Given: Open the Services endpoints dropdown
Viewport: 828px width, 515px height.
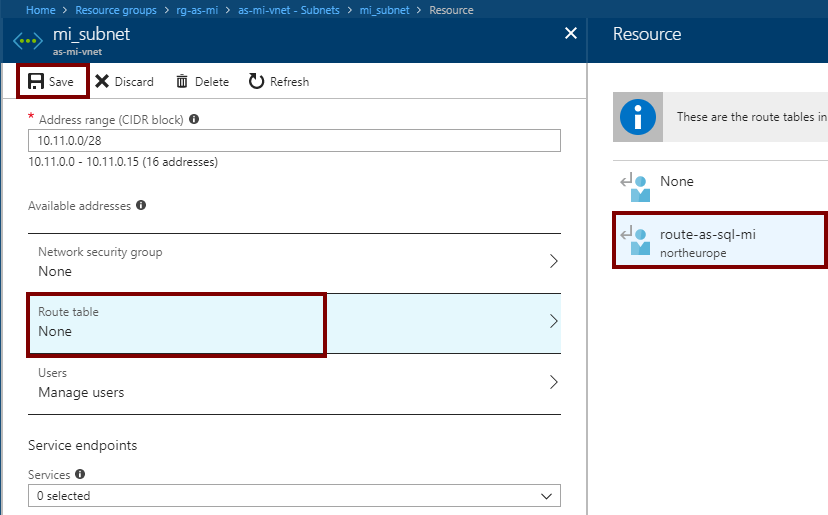Looking at the screenshot, I should (x=294, y=496).
